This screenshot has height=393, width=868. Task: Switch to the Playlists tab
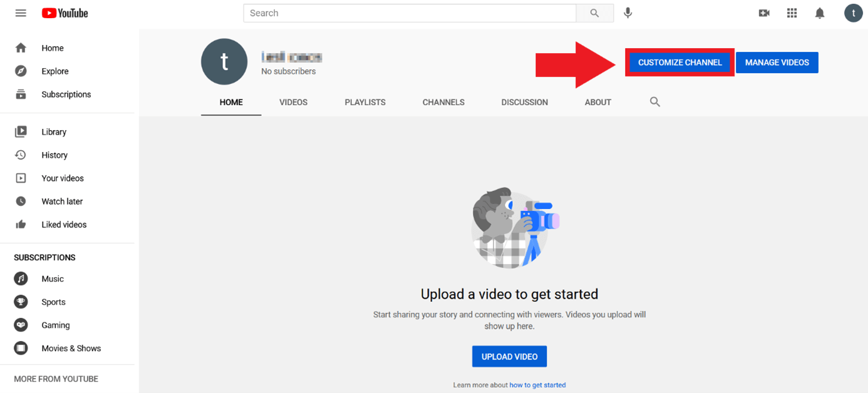point(365,102)
